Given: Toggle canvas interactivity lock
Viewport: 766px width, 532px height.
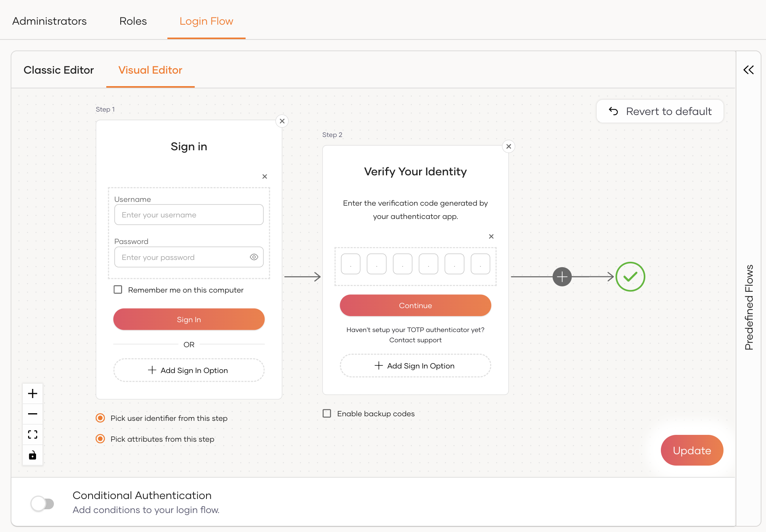Looking at the screenshot, I should [x=33, y=455].
